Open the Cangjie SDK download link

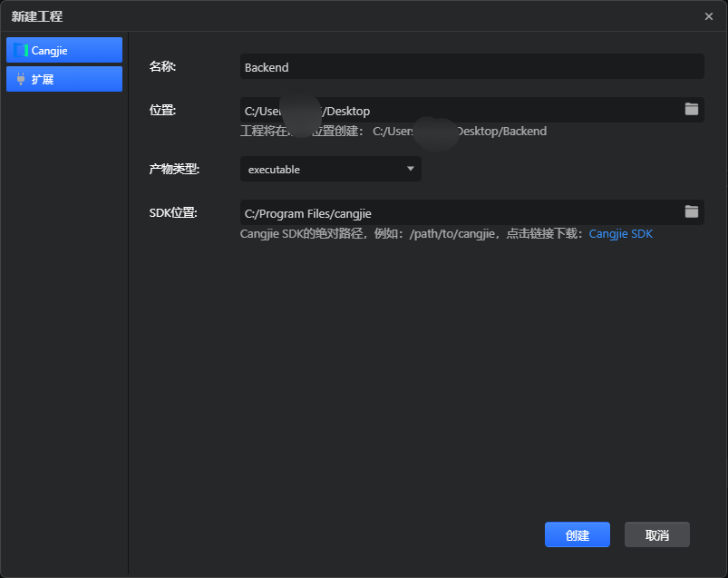(x=620, y=233)
